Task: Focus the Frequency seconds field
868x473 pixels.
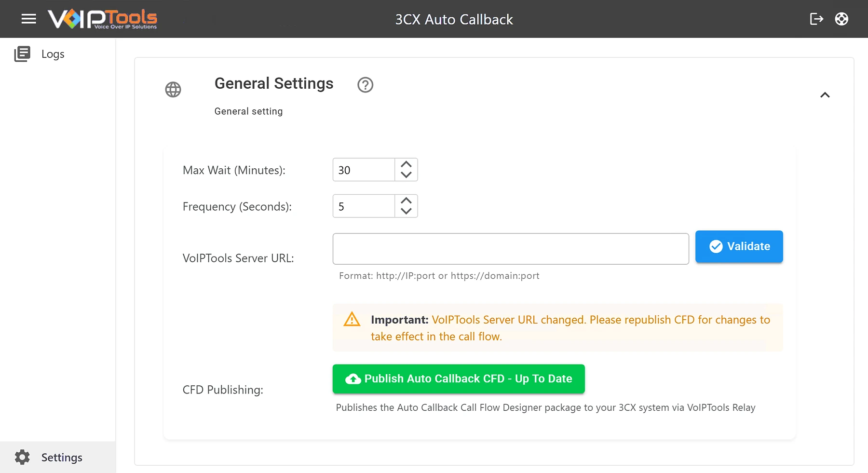Action: [x=364, y=206]
